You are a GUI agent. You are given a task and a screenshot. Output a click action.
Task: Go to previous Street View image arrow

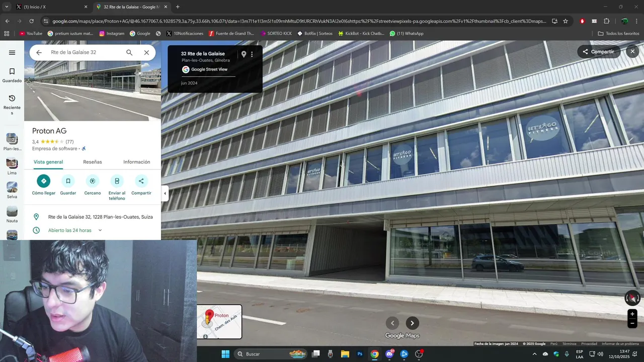392,323
